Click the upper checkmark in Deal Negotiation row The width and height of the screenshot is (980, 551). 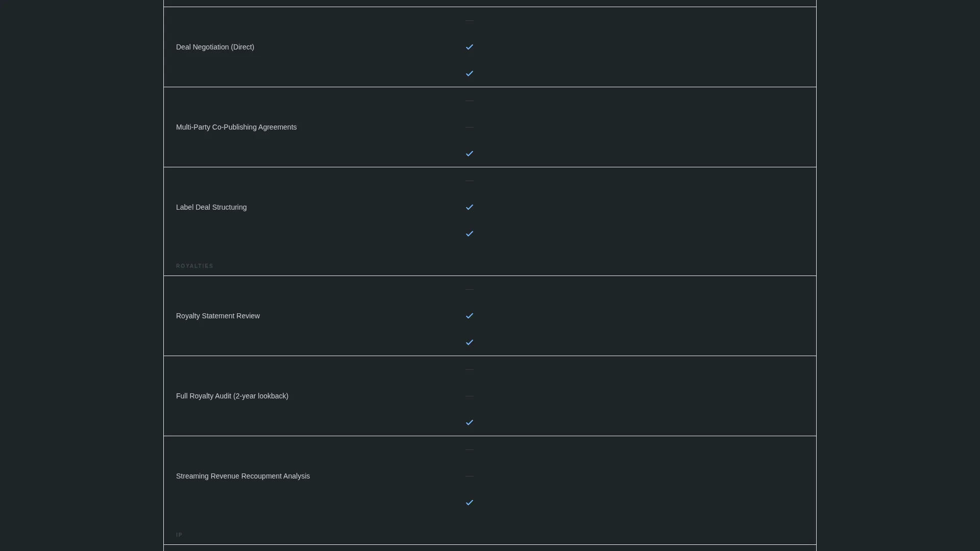coord(470,47)
